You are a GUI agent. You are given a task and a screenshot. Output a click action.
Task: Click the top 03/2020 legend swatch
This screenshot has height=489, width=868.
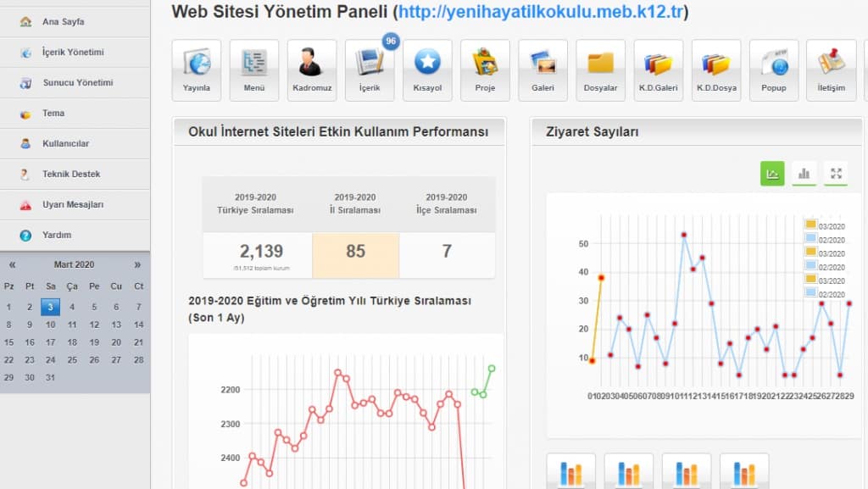point(810,225)
